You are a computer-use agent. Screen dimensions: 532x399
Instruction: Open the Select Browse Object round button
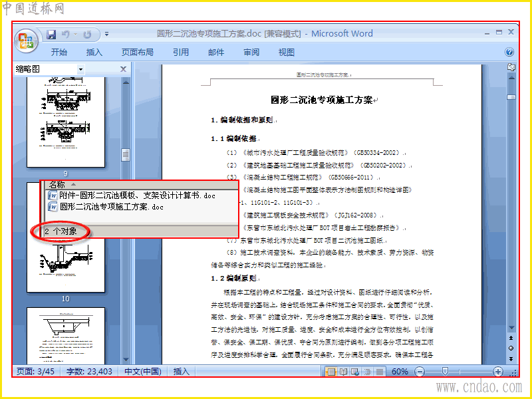click(x=511, y=348)
